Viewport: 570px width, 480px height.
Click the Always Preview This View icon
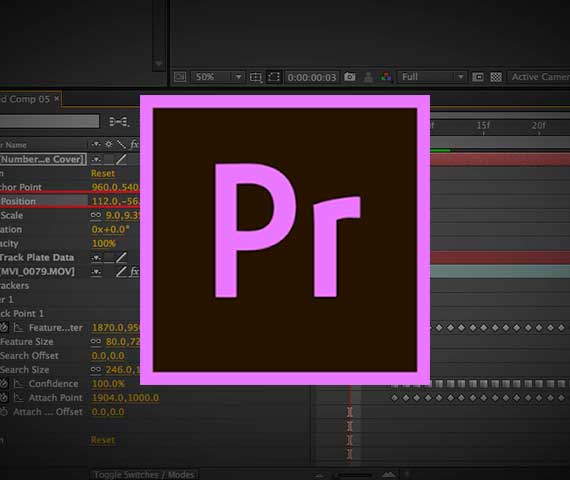coord(180,77)
